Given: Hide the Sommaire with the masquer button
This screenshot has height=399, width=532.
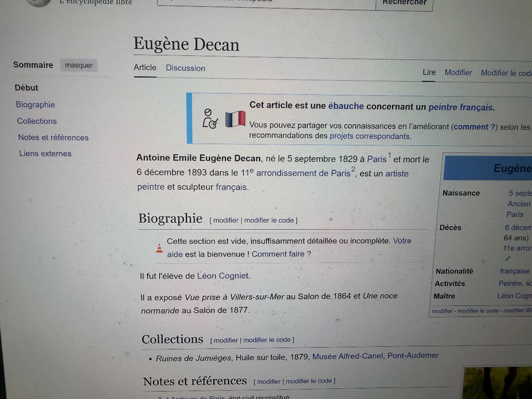Looking at the screenshot, I should [x=78, y=65].
